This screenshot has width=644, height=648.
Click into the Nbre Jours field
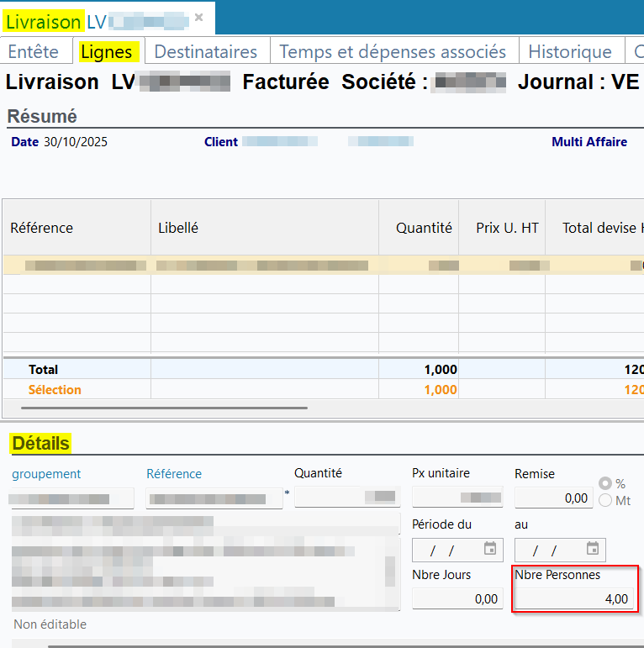tap(457, 599)
